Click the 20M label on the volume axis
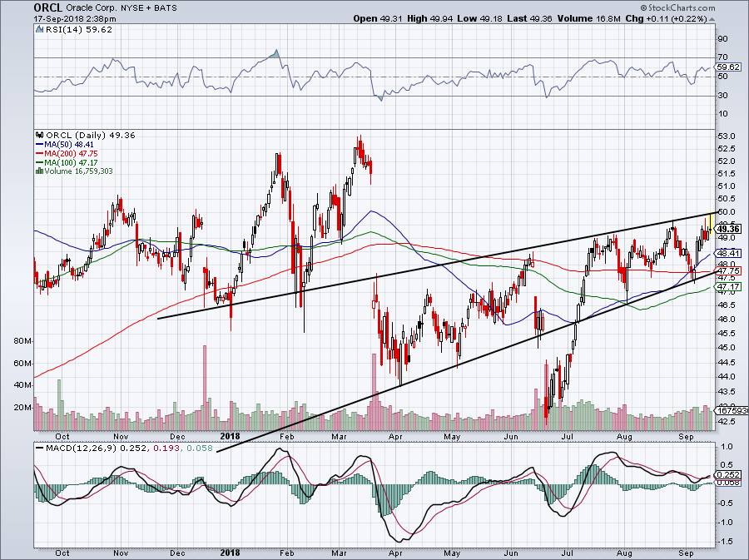The width and height of the screenshot is (749, 560). pyautogui.click(x=23, y=408)
